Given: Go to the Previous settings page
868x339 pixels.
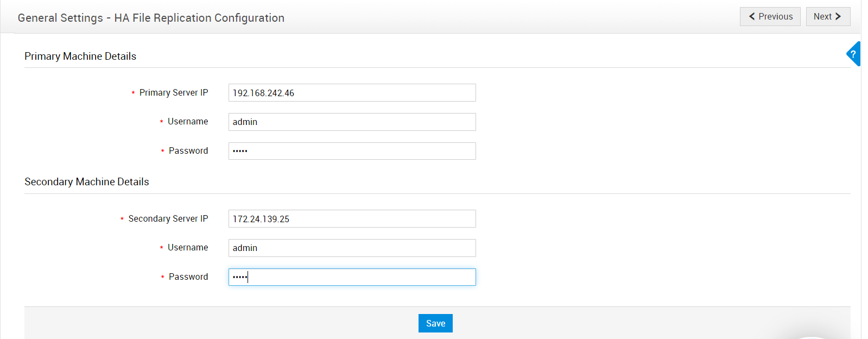Looking at the screenshot, I should [770, 16].
